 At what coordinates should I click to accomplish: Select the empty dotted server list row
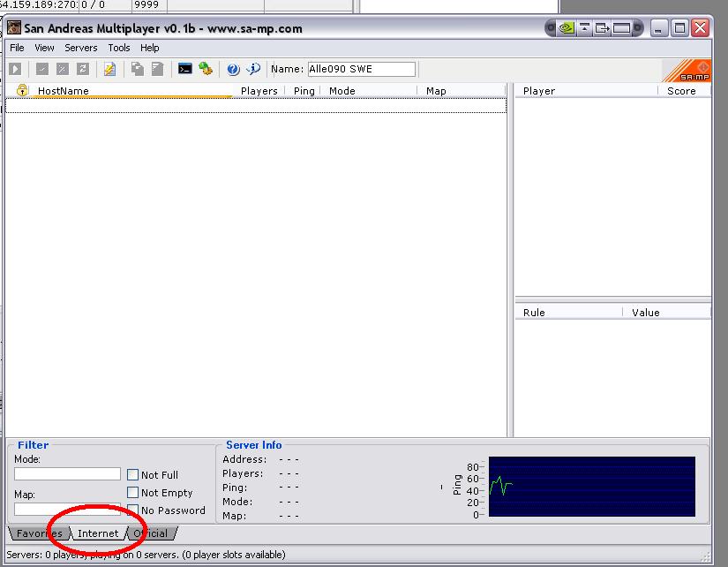pos(256,105)
